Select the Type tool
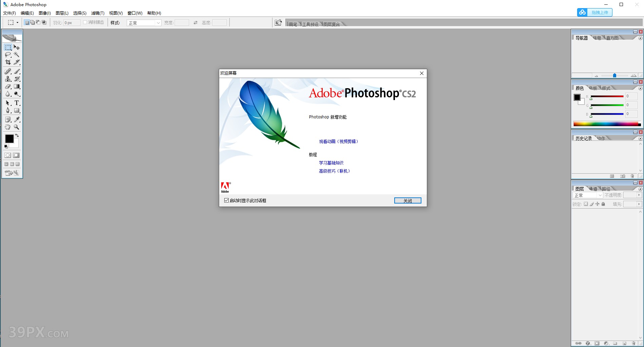The width and height of the screenshot is (644, 347). click(17, 103)
